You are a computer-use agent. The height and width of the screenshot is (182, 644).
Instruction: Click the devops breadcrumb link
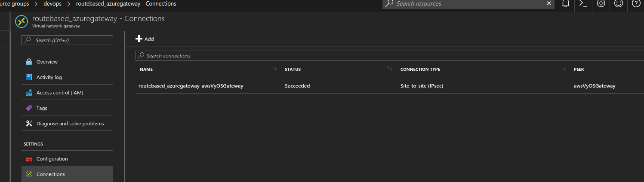pyautogui.click(x=52, y=4)
